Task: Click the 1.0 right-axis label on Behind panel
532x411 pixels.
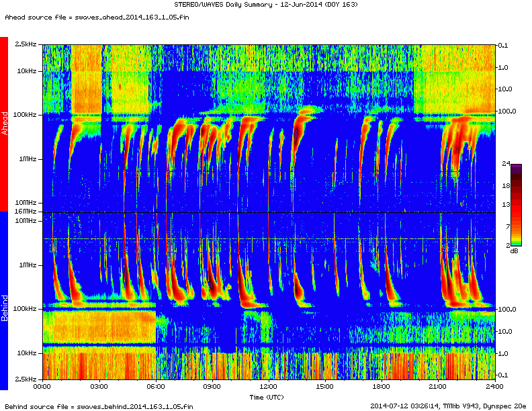Action: pyautogui.click(x=503, y=354)
